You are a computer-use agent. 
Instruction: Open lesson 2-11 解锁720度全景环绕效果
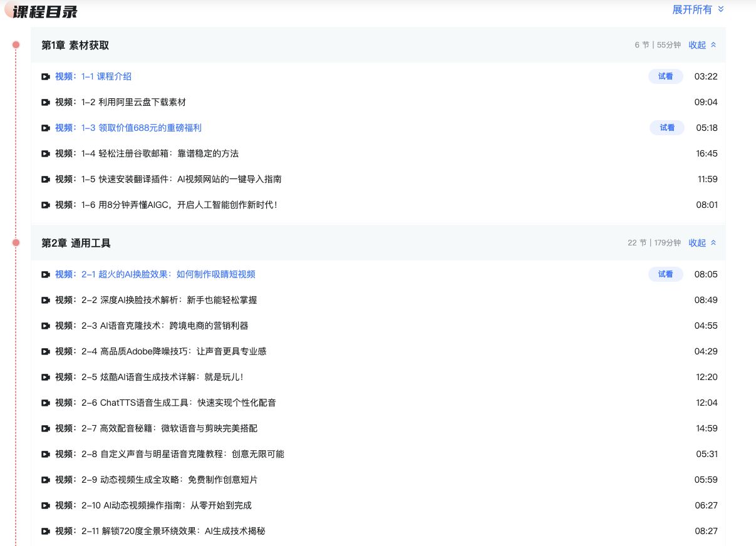click(173, 531)
